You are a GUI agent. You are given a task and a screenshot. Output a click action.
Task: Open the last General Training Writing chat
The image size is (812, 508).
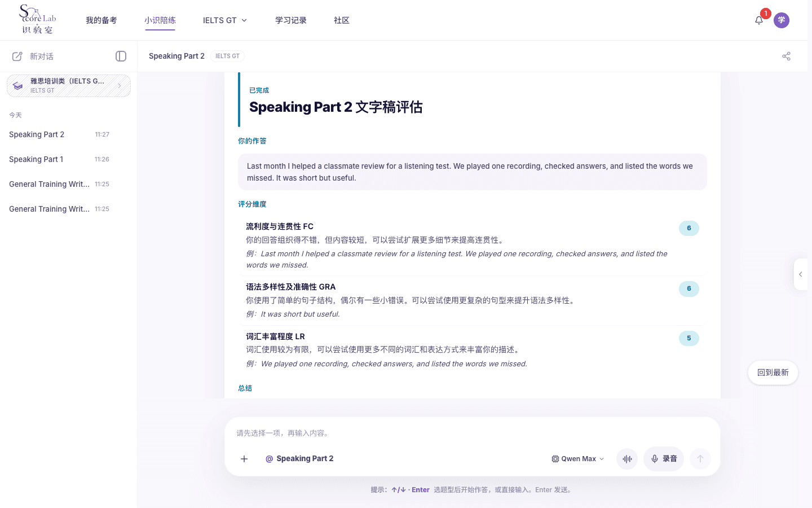[x=60, y=209]
